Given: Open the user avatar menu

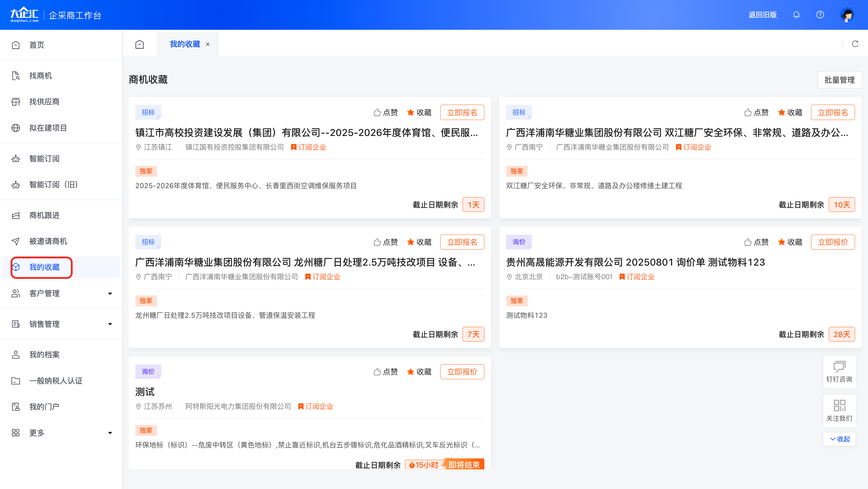Looking at the screenshot, I should click(x=847, y=15).
